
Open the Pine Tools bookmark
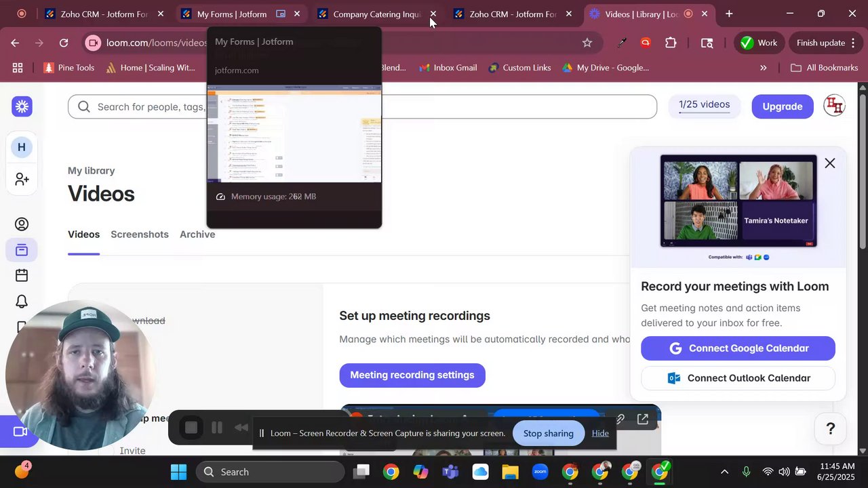point(68,68)
